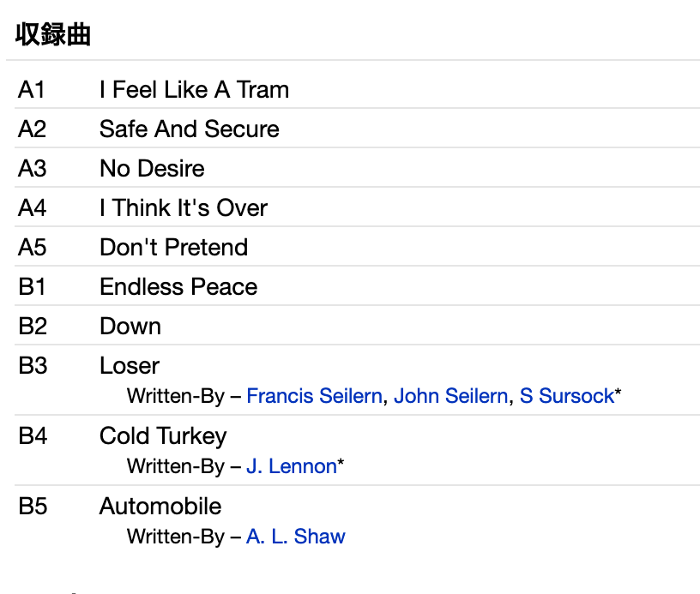
Task: Click the 収録曲 tracklist heading
Action: pos(53,35)
